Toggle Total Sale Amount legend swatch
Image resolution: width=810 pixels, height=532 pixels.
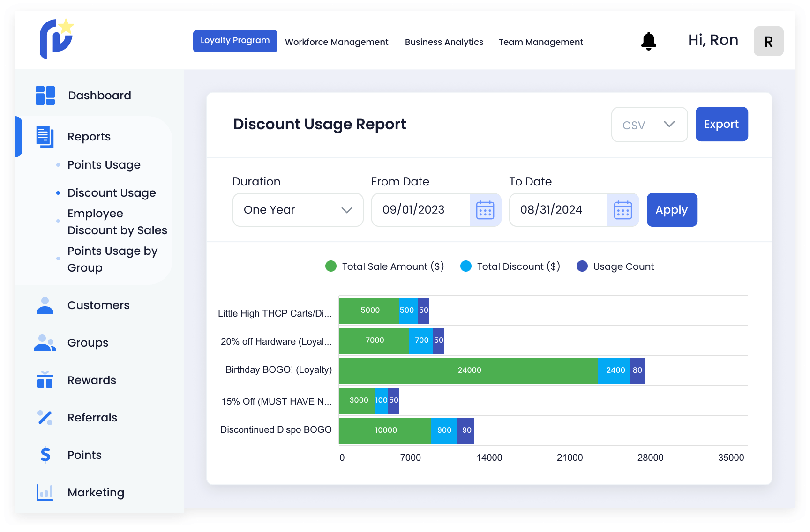tap(331, 266)
